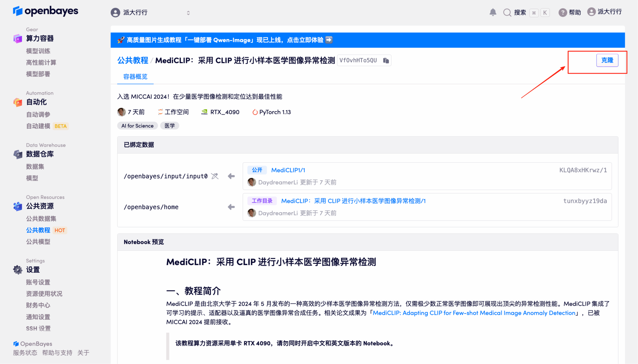
Task: Switch to the 容器概览 tab
Action: point(135,77)
